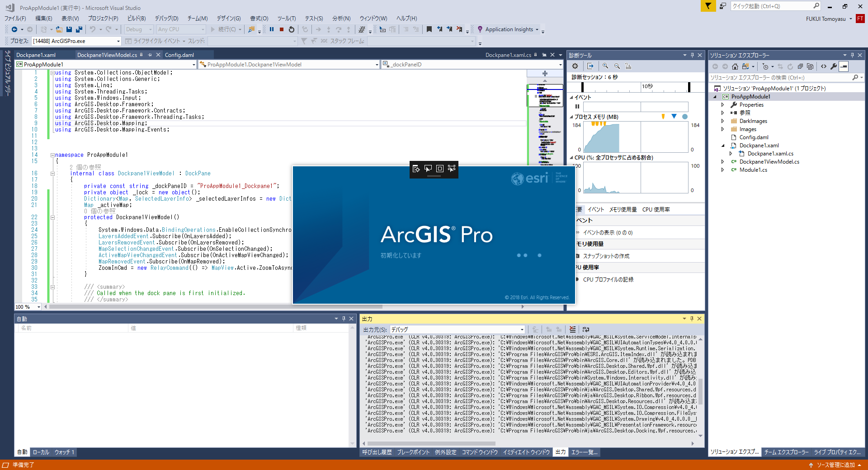The image size is (868, 470).
Task: Toggle word wrap in the Output window
Action: click(586, 329)
